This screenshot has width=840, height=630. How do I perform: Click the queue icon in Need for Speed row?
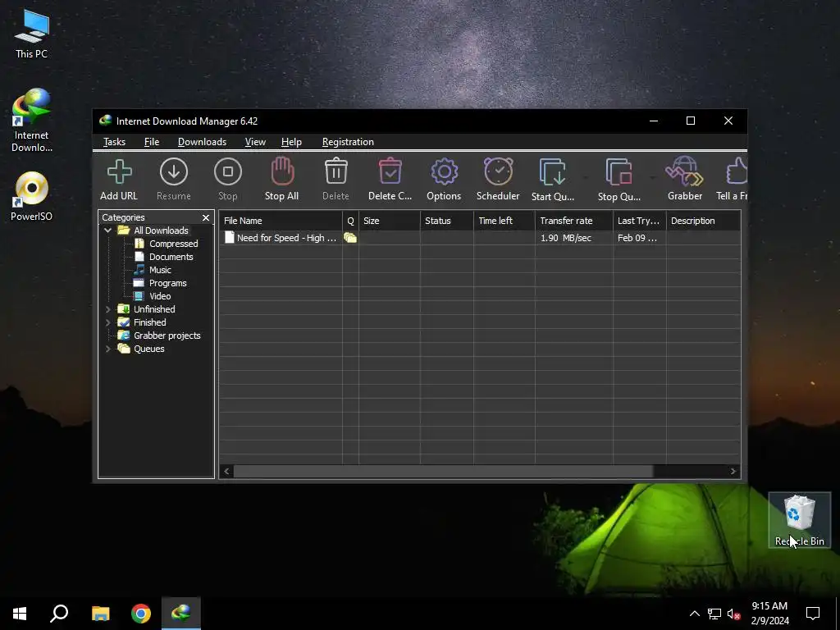[x=350, y=238]
